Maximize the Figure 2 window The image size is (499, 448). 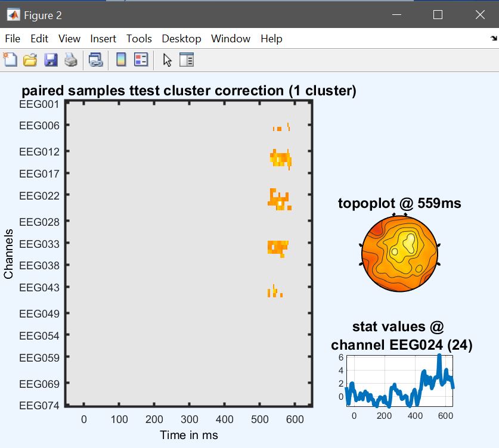438,15
